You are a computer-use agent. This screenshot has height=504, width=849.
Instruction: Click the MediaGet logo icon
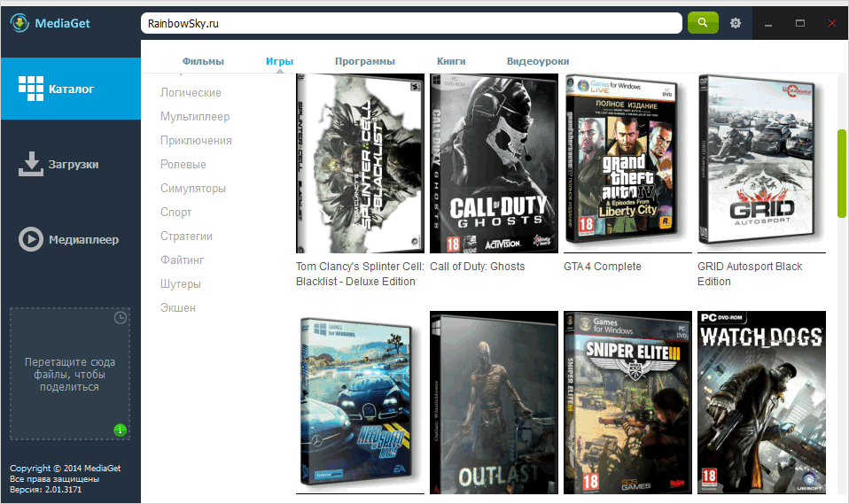coord(19,23)
